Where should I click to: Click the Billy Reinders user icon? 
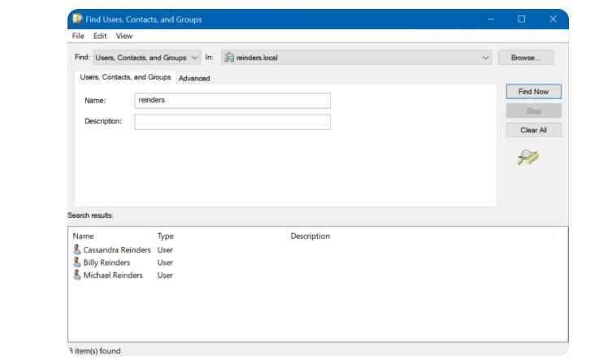pos(77,262)
